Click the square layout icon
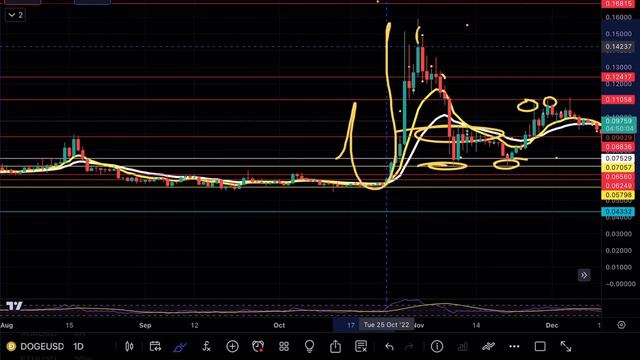This screenshot has width=640, height=360. coord(540,347)
